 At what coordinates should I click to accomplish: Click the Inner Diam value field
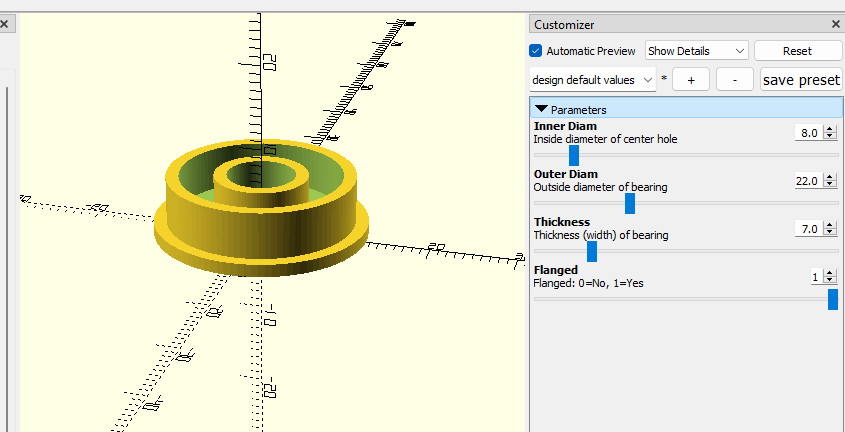[809, 133]
